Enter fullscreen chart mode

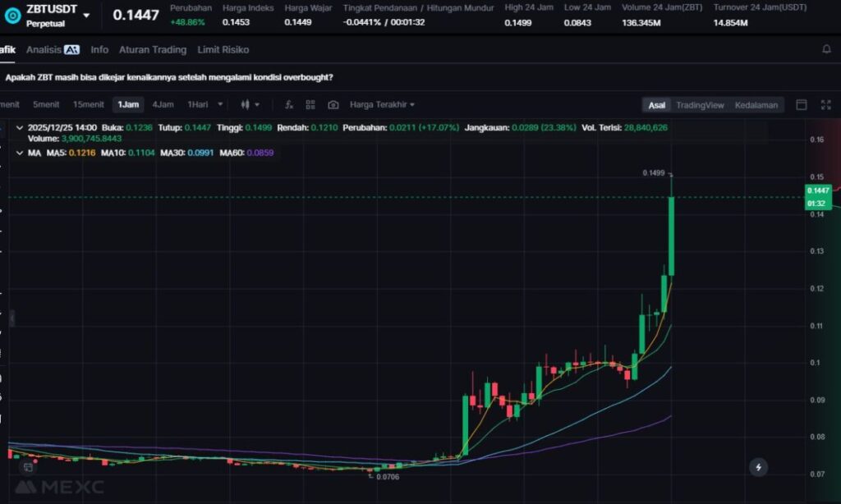click(824, 105)
